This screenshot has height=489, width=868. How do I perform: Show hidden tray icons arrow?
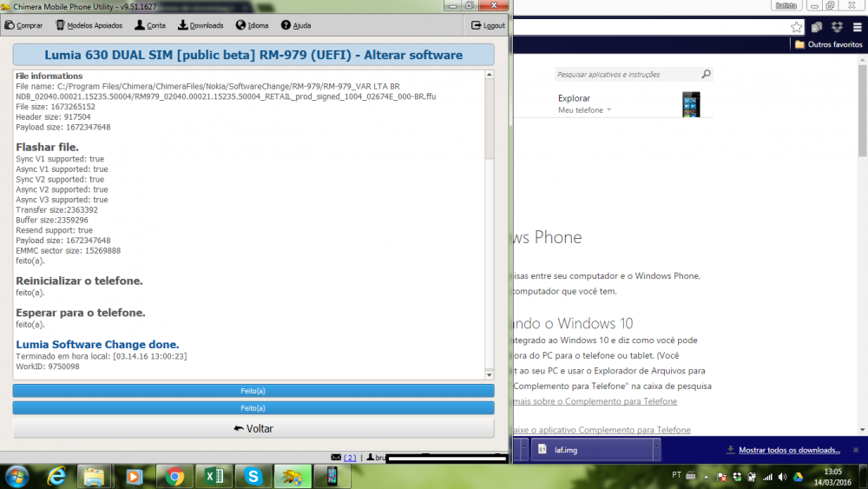tap(707, 476)
